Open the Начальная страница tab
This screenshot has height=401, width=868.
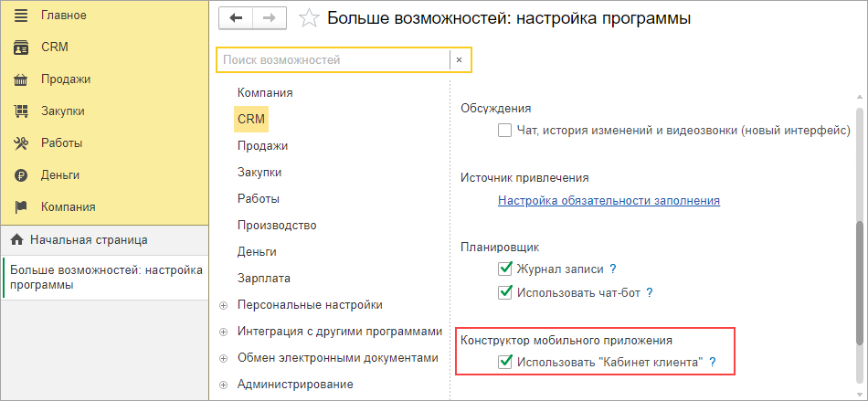tap(89, 240)
